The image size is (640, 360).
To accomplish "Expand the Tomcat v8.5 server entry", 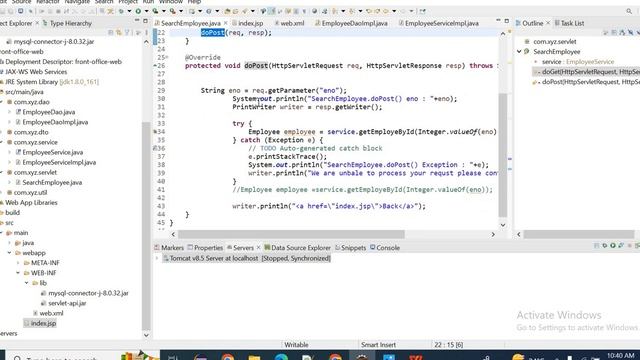I will coord(157,258).
